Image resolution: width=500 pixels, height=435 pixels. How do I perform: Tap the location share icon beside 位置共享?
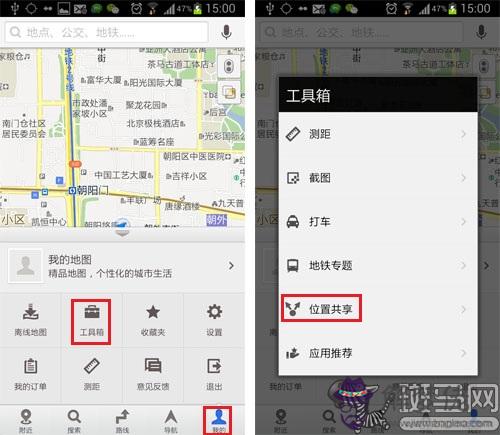292,309
